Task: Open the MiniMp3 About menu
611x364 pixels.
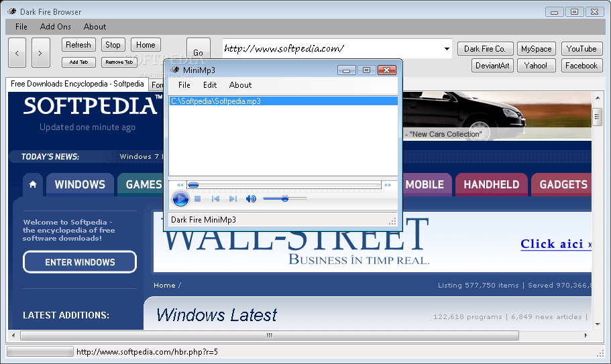Action: pyautogui.click(x=240, y=85)
